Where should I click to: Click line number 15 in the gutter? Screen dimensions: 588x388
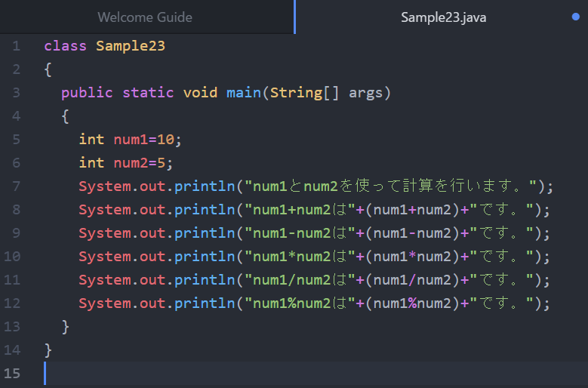(11, 374)
